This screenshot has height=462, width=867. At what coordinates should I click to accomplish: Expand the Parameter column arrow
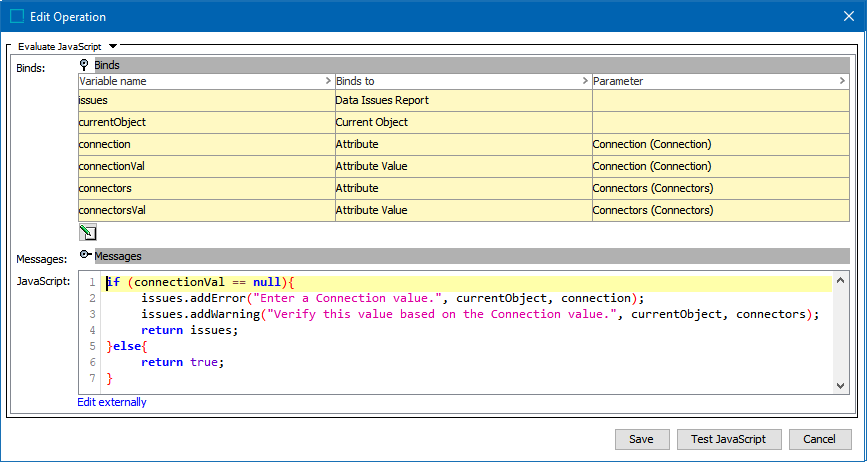point(843,81)
